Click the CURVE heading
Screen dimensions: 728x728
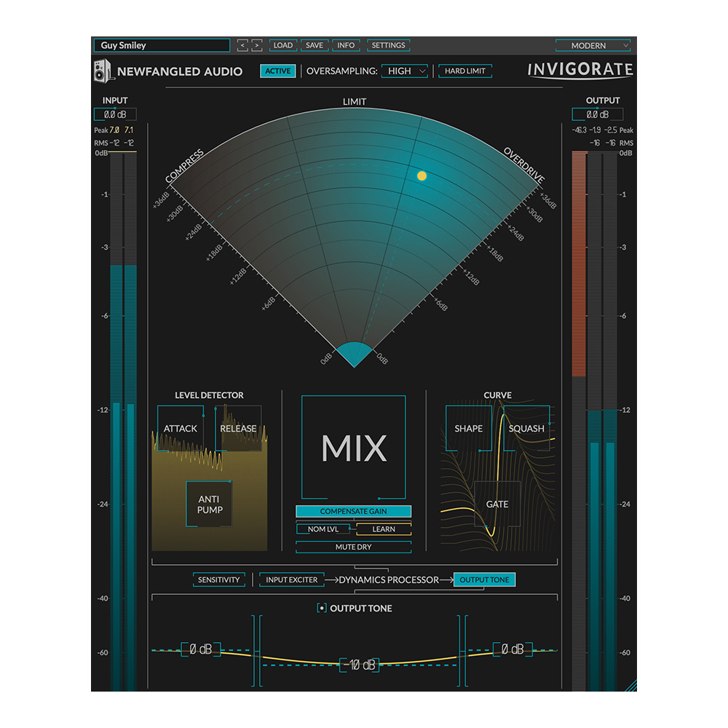click(x=497, y=395)
